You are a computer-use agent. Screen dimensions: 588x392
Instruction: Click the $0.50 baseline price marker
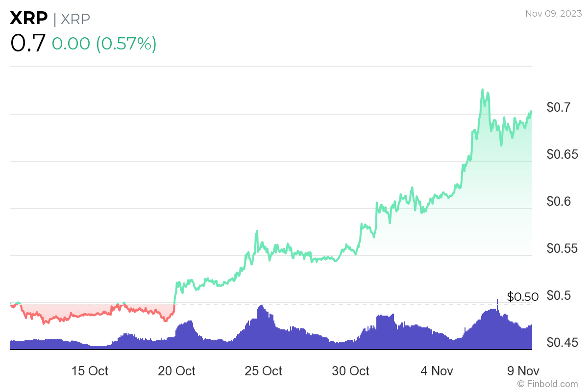point(522,296)
